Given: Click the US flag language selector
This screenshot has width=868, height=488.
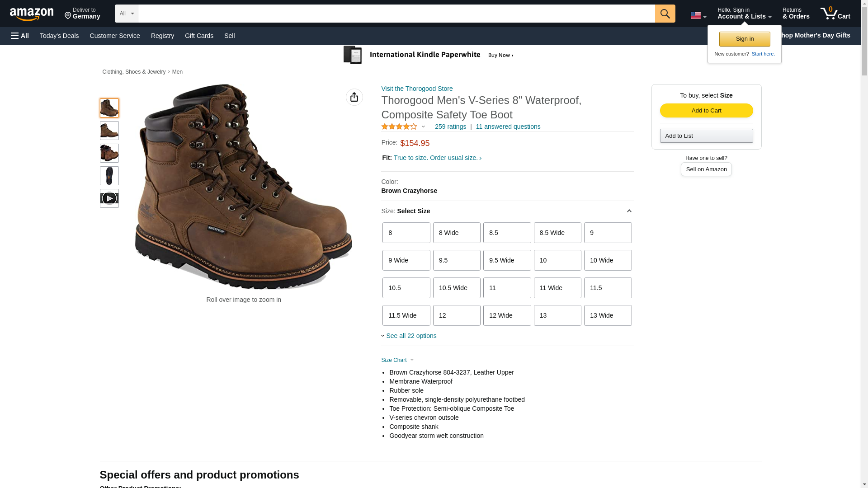Looking at the screenshot, I should tap(698, 15).
